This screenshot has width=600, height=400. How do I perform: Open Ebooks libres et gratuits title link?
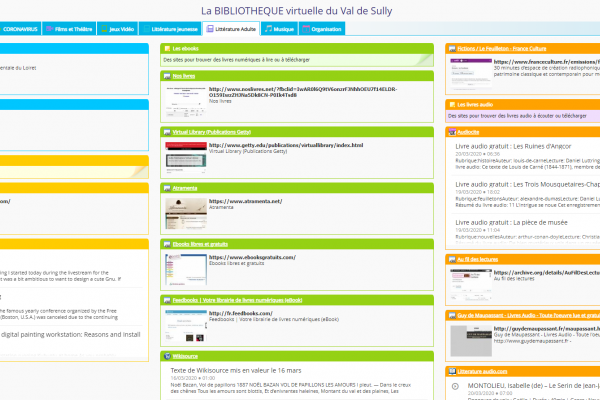coord(200,244)
